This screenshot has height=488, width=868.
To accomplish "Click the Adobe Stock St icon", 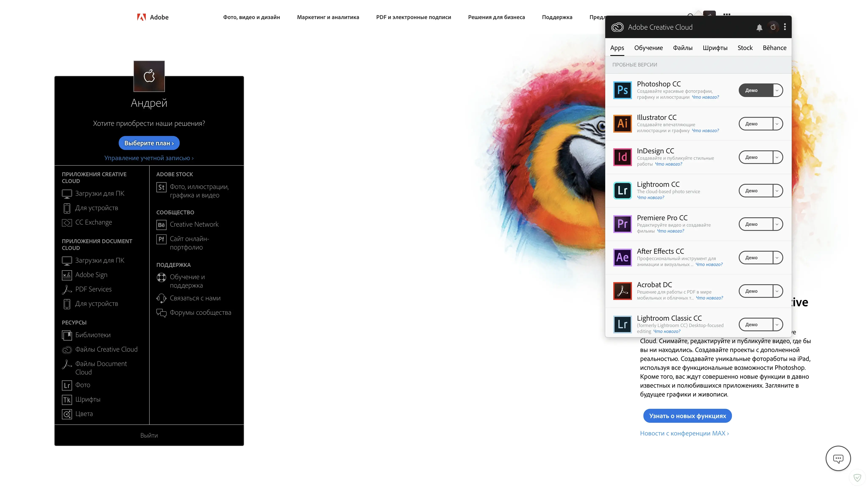I will 161,187.
